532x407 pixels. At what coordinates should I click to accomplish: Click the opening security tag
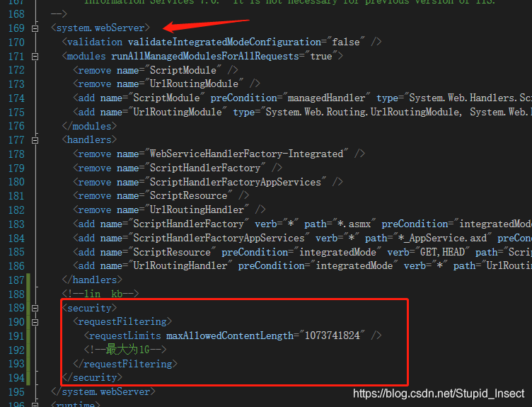[x=89, y=308]
